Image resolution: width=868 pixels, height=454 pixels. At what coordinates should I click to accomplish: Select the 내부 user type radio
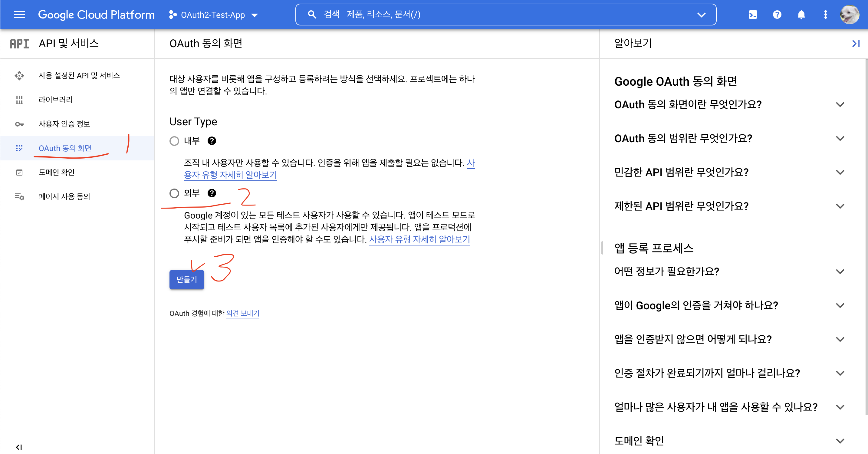click(x=174, y=141)
